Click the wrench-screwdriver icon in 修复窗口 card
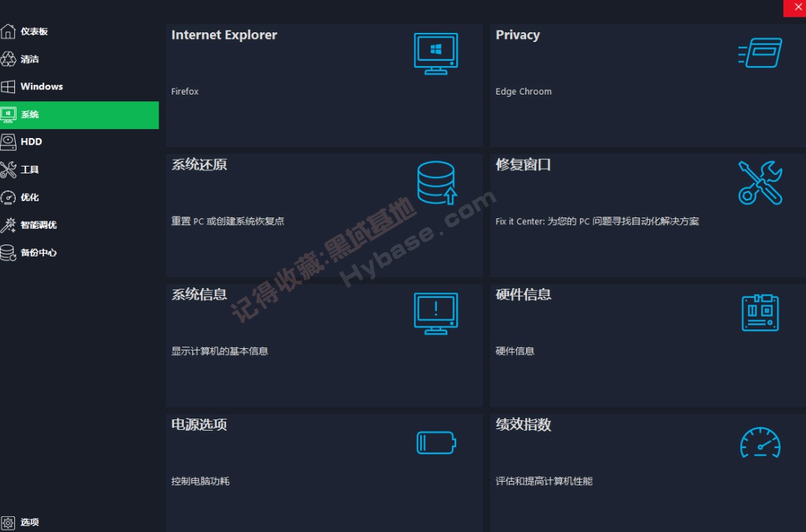The image size is (806, 532). click(760, 183)
